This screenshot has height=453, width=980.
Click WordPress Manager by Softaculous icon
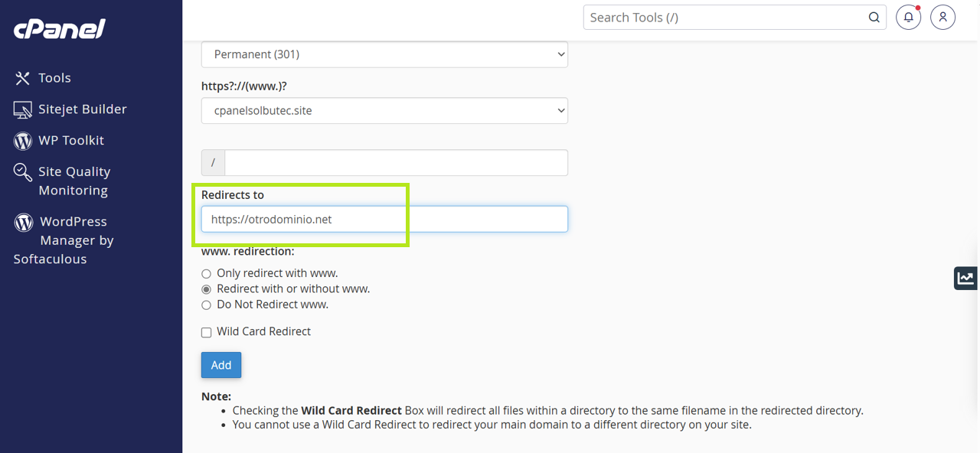click(x=24, y=222)
